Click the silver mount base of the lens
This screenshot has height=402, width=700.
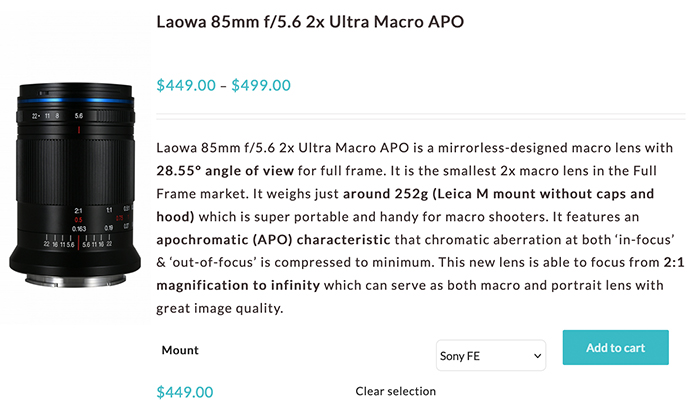75,281
